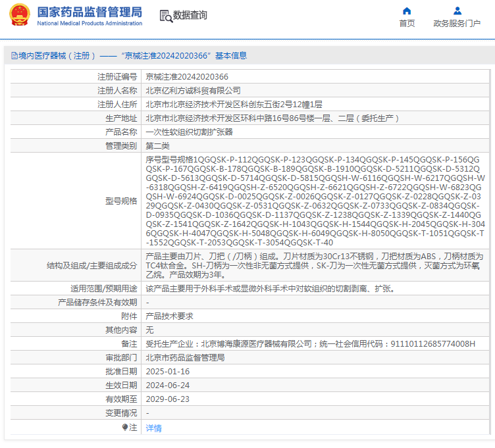This screenshot has width=495, height=448.
Task: Click the lightbulb icon beside 注
Action: (x=124, y=428)
